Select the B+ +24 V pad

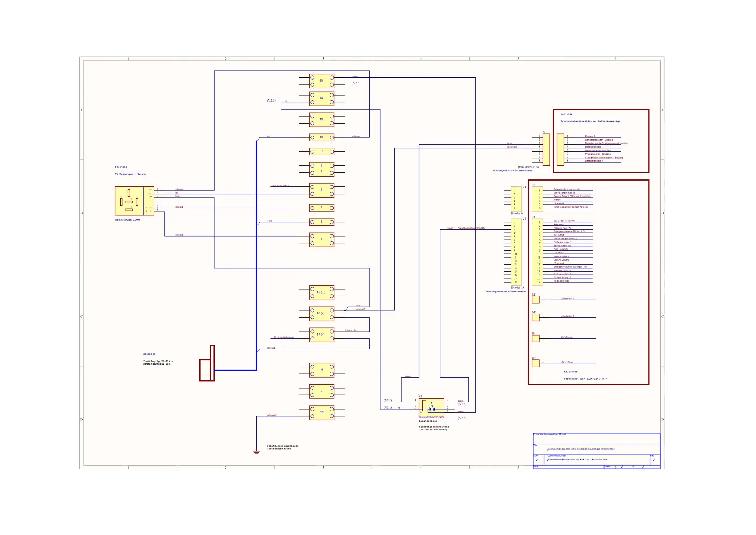coord(536,363)
